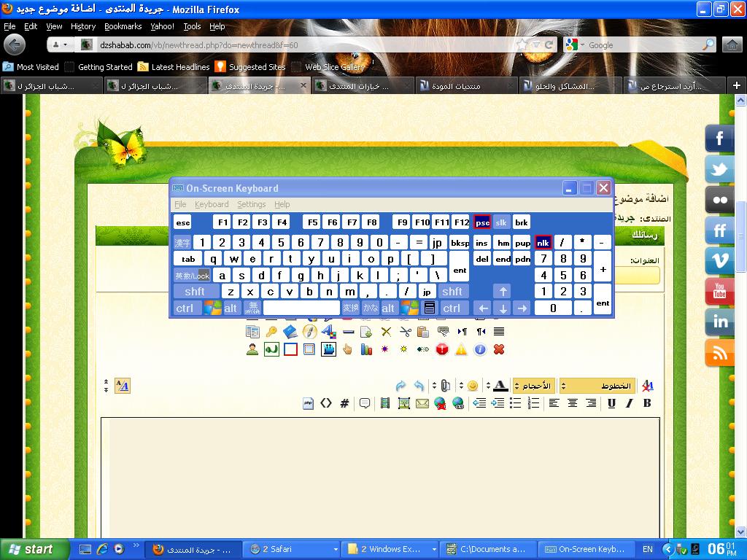Apply Italic formatting in the post editor

coord(629,403)
